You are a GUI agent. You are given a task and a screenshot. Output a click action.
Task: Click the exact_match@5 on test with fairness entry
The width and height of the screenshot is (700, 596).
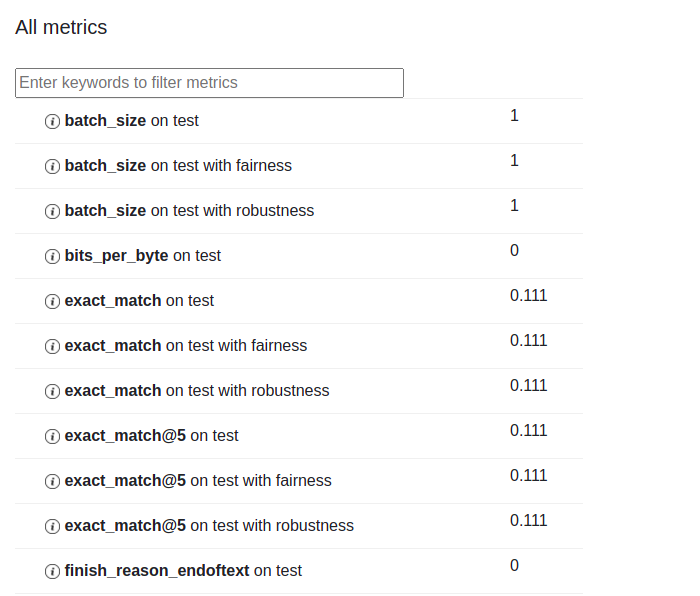pos(198,480)
